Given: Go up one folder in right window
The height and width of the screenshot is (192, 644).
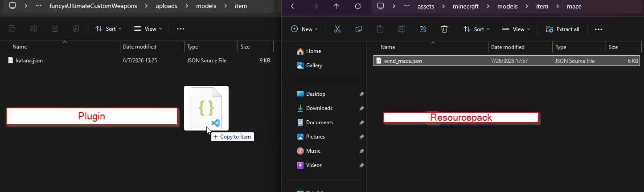Looking at the screenshot, I should pos(336,6).
